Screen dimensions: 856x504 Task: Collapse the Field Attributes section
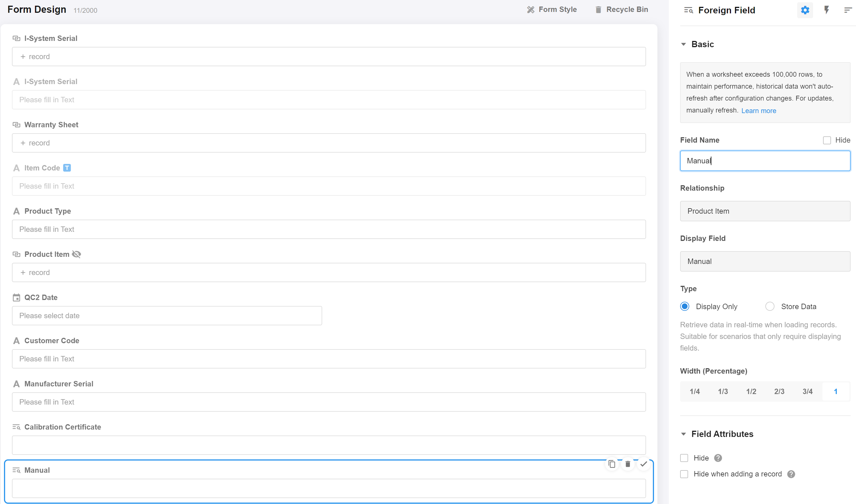click(684, 434)
